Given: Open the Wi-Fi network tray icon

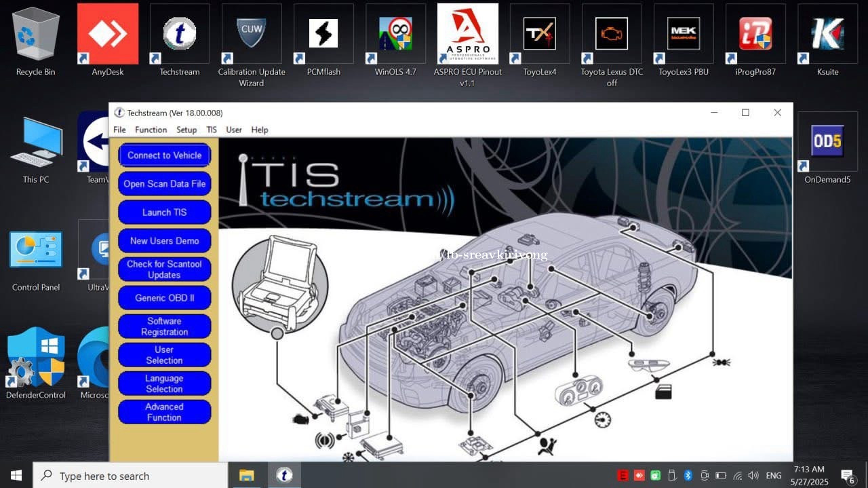Looking at the screenshot, I should [x=737, y=476].
